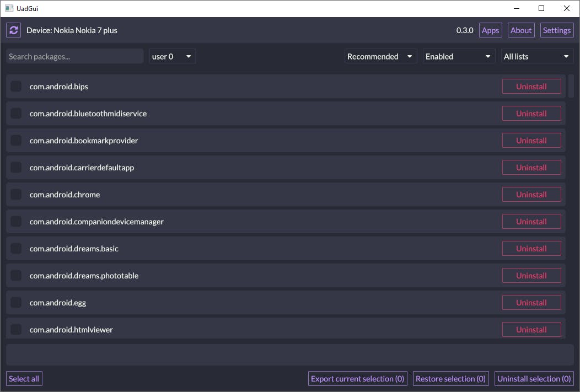The width and height of the screenshot is (580, 392).
Task: Expand the Recommended filter dropdown
Action: [380, 57]
